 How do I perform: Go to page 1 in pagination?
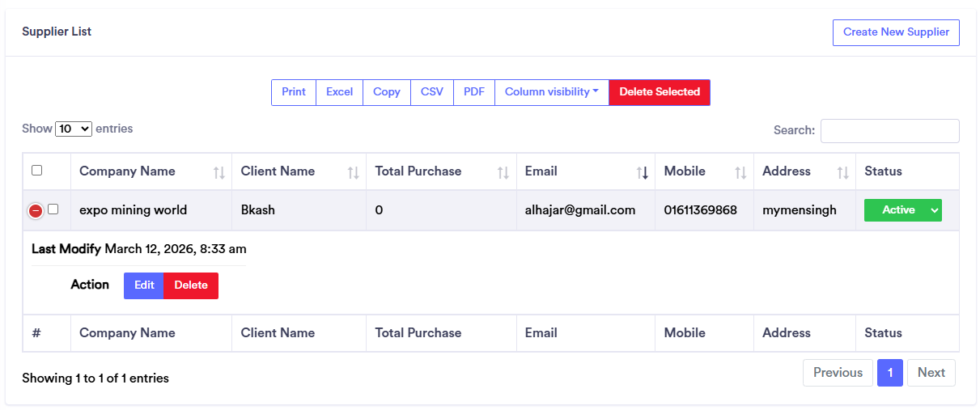pos(889,373)
